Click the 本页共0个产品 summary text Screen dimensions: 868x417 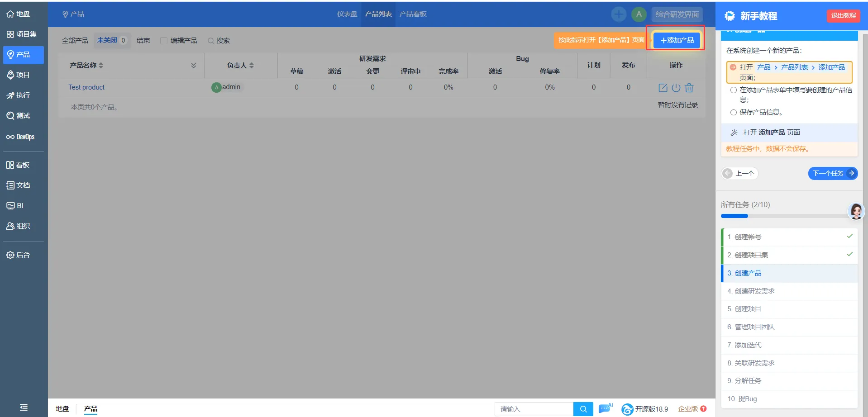(94, 107)
